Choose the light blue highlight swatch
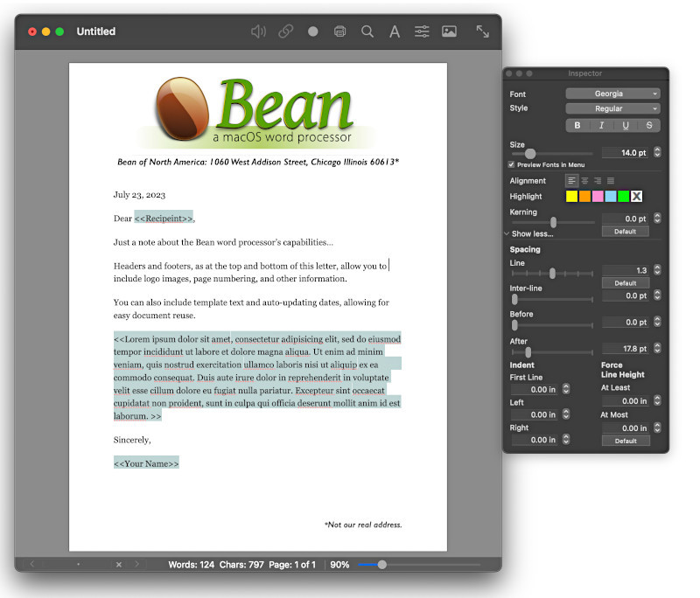Screen dimensions: 700x598 pos(611,196)
